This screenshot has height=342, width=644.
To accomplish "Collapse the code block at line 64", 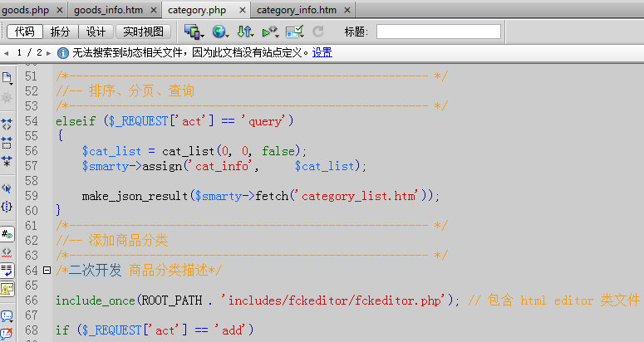I will tap(47, 271).
